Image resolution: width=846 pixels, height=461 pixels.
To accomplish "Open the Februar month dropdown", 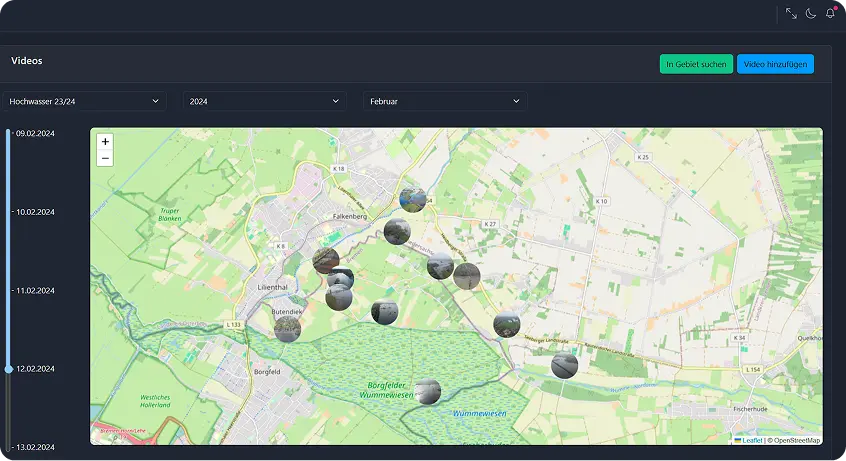I will coord(445,101).
